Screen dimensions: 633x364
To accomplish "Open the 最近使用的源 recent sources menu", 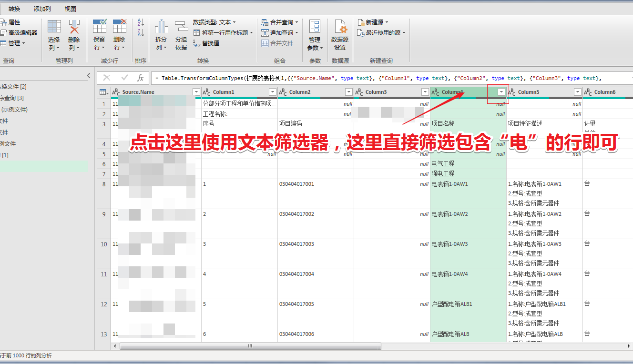I will pyautogui.click(x=381, y=33).
